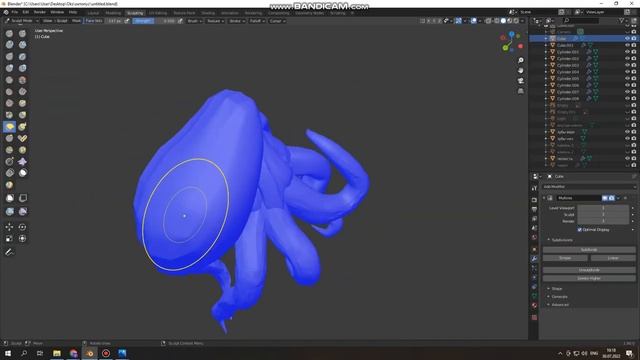640x360 pixels.
Task: Toggle Multires modifier render display
Action: (611, 198)
